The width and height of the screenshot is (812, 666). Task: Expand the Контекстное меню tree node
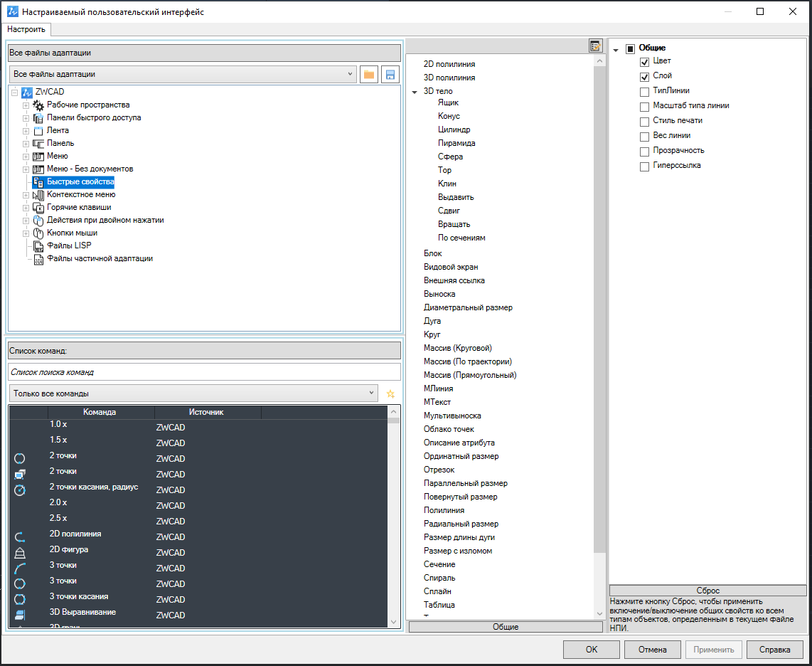26,195
